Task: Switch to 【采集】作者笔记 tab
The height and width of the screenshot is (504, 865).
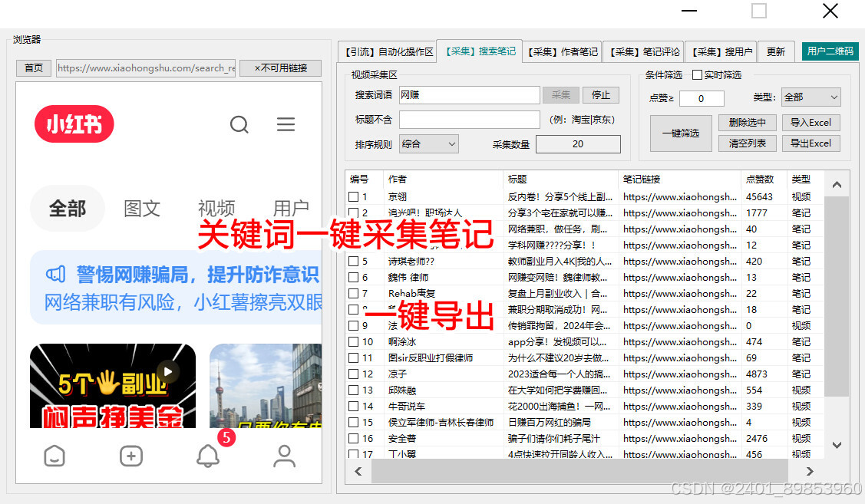Action: pyautogui.click(x=562, y=52)
